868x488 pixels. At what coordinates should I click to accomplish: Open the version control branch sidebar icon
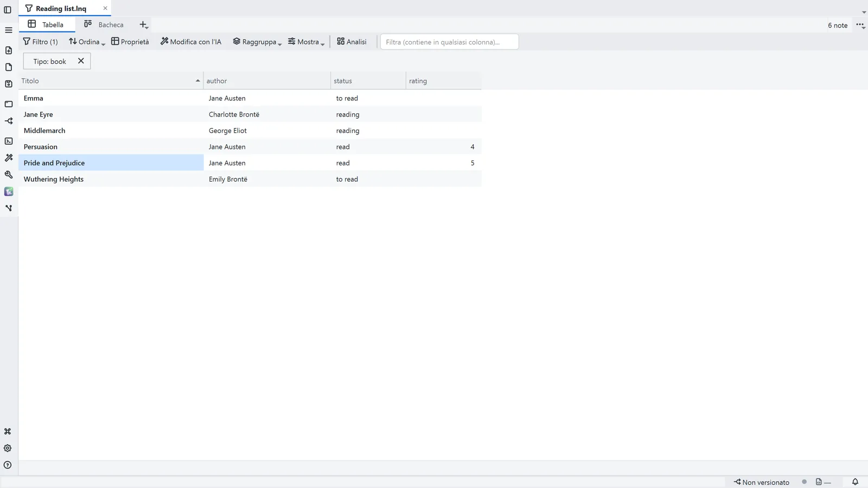coord(9,121)
